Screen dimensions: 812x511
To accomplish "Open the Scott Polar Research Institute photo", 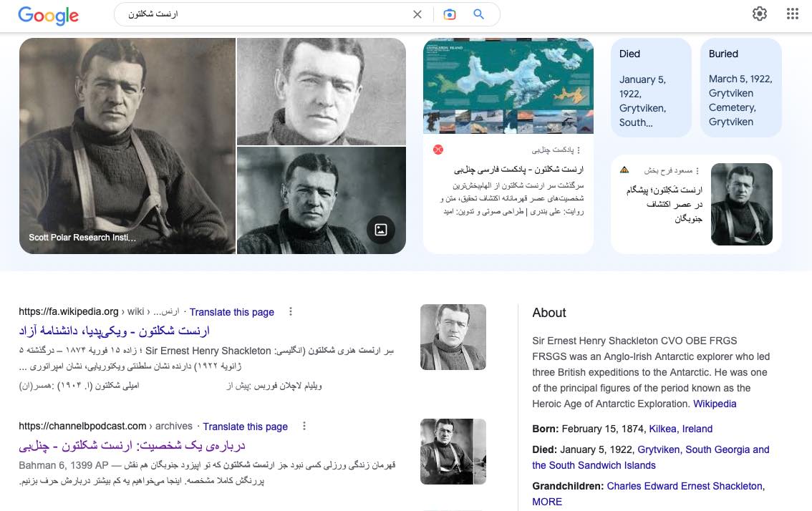I will pos(127,146).
